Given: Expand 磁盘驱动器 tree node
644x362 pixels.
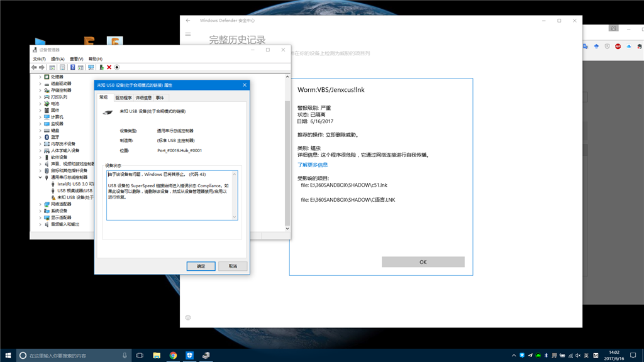Looking at the screenshot, I should (40, 84).
